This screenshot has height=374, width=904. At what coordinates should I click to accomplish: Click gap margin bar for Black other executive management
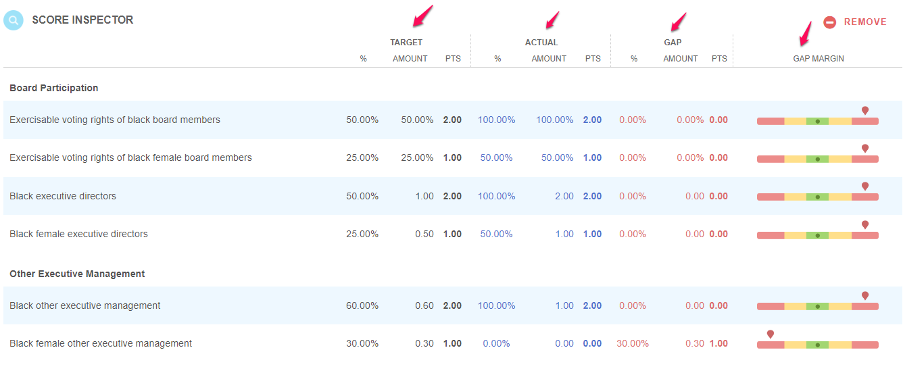point(818,307)
